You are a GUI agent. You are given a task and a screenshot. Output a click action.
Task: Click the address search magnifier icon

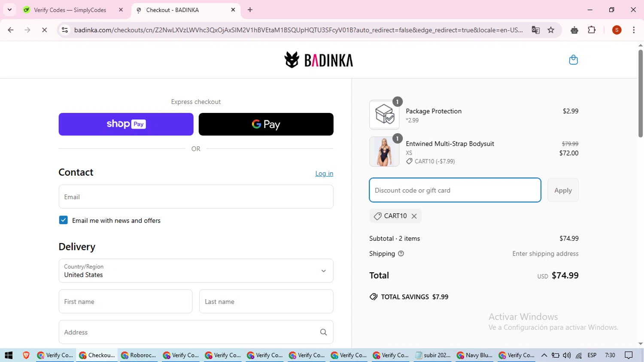323,332
